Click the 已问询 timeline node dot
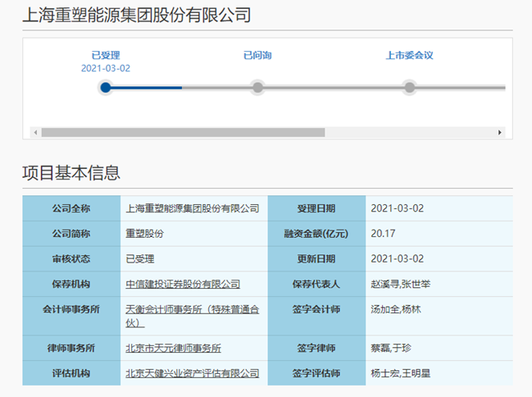The height and width of the screenshot is (397, 532). click(x=258, y=87)
